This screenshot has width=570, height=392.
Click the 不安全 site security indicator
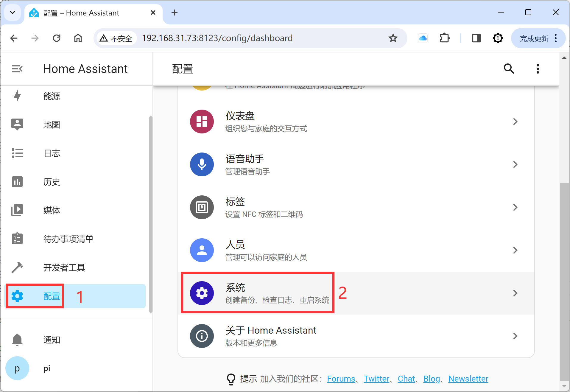pos(116,38)
